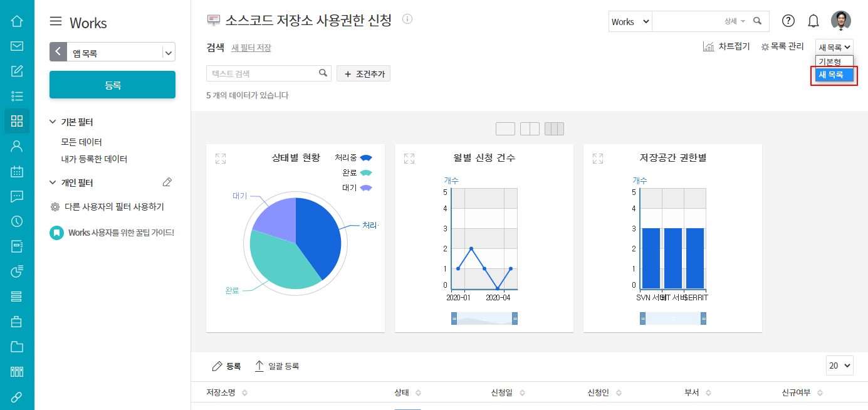Click left handle of 월별 신청 건수 slider
The image size is (868, 410).
454,318
